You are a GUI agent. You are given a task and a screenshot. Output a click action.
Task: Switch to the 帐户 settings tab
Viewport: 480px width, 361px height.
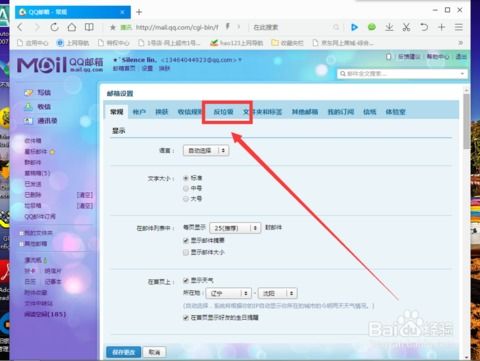click(x=139, y=112)
